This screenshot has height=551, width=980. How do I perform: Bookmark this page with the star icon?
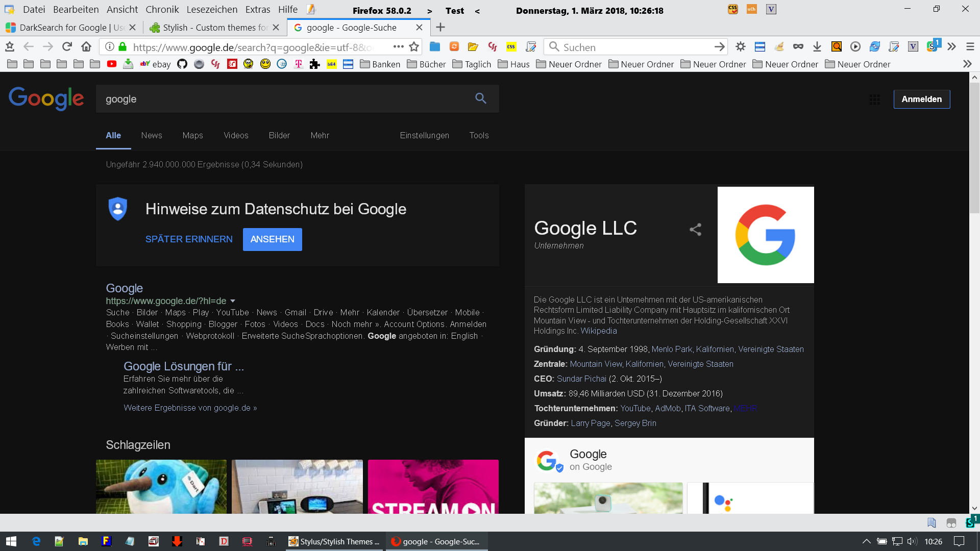[x=414, y=47]
